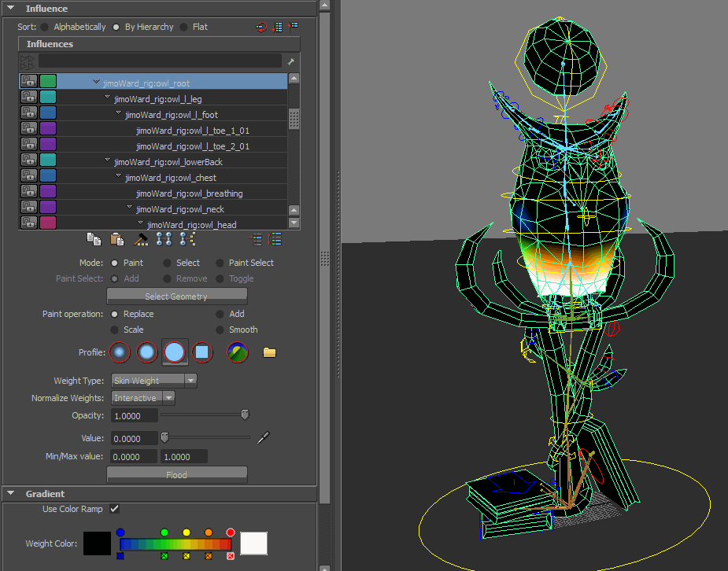This screenshot has height=571, width=728.
Task: Pick a value with the eyedropper icon
Action: point(264,437)
